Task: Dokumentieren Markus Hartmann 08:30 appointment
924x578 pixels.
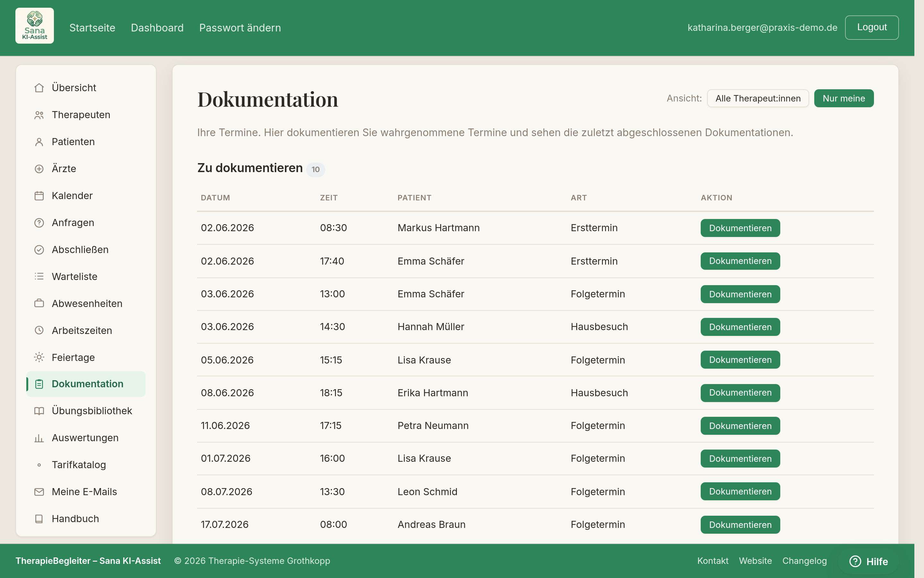Action: (x=740, y=228)
